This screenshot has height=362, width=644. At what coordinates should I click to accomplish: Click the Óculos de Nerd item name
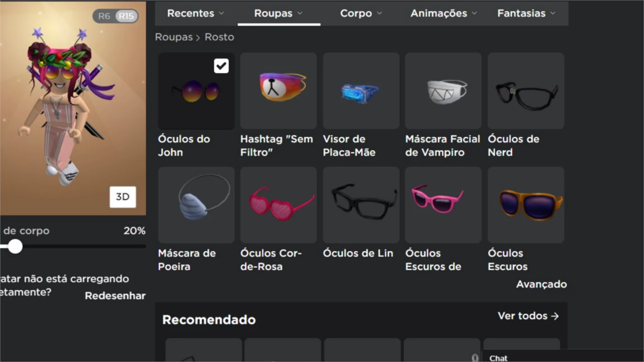point(513,146)
